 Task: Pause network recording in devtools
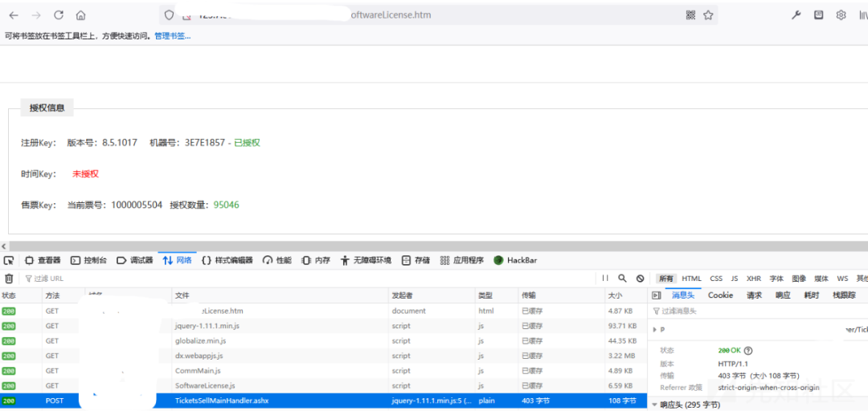(605, 279)
